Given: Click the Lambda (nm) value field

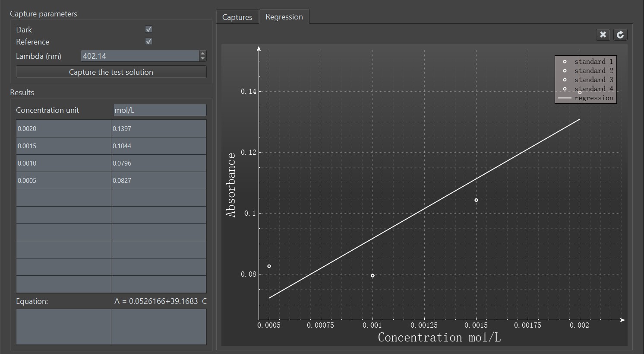Looking at the screenshot, I should click(140, 56).
